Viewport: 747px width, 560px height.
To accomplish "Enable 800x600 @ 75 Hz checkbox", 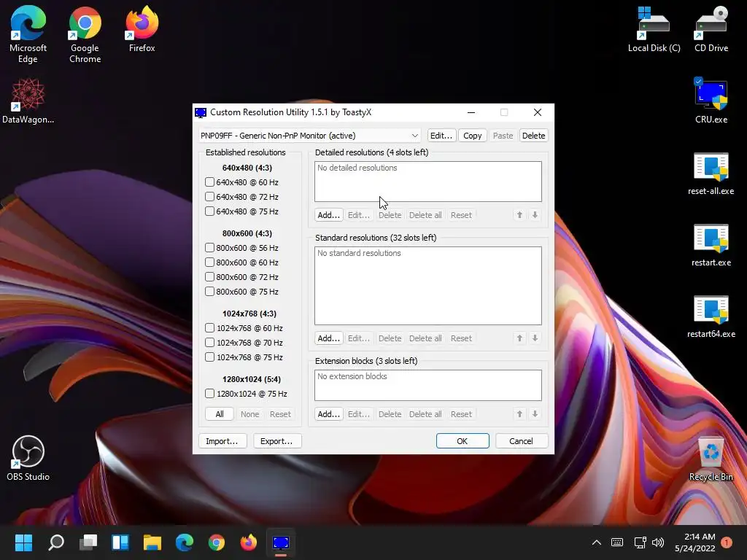I will (209, 292).
